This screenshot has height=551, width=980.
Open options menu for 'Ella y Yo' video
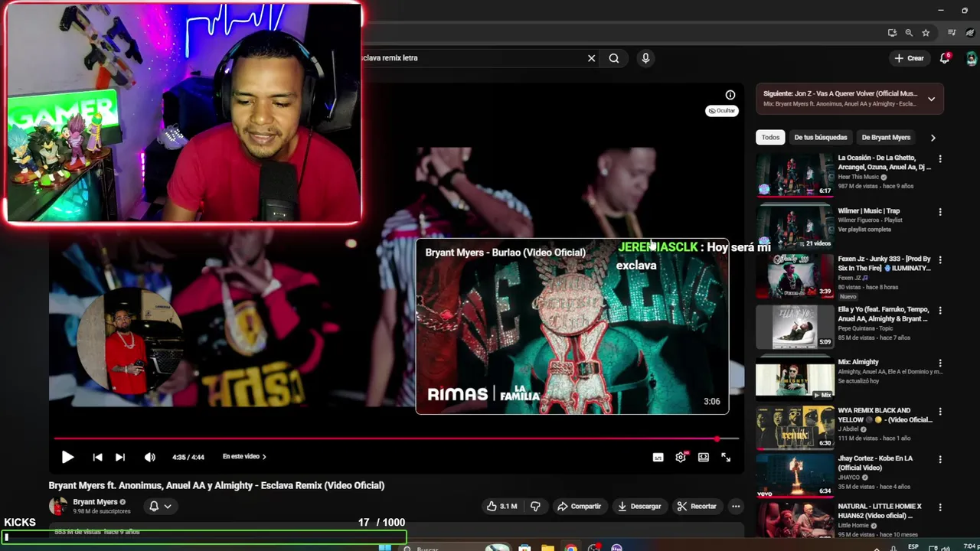(940, 311)
